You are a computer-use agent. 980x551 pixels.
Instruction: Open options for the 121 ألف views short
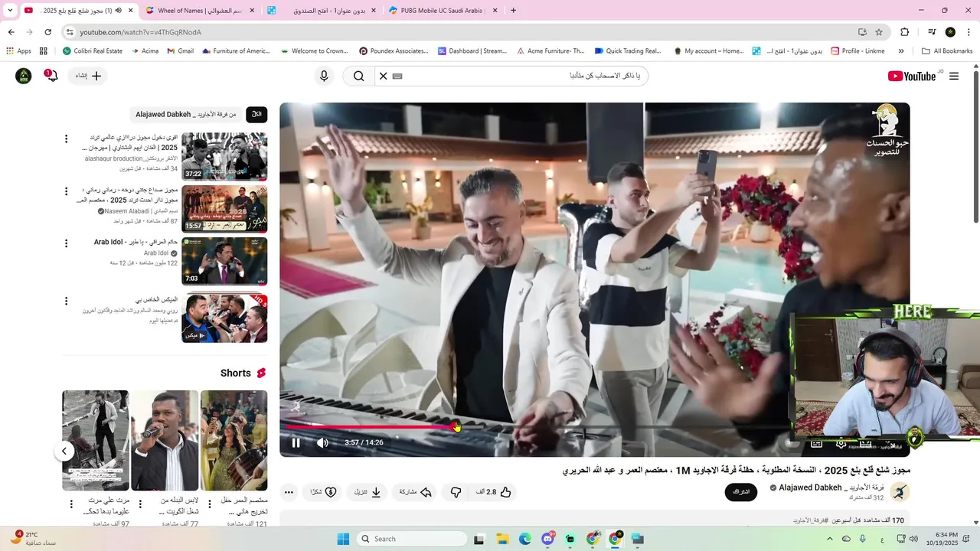click(208, 504)
